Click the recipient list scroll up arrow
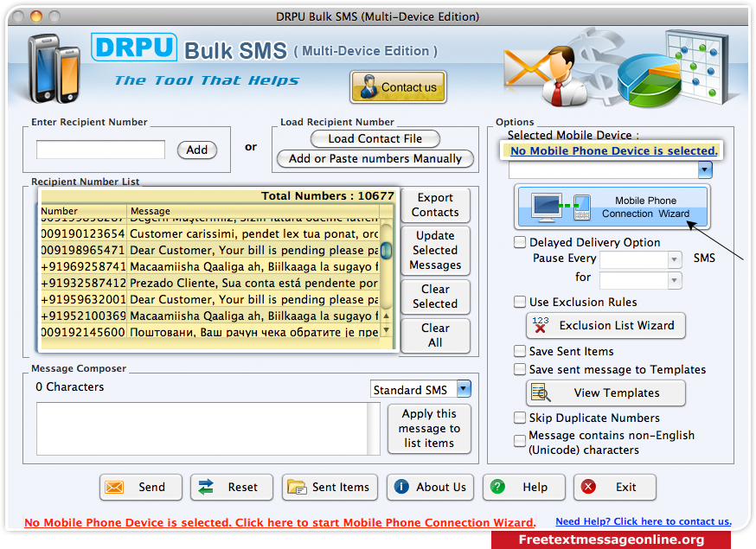The height and width of the screenshot is (549, 756). pyautogui.click(x=386, y=316)
